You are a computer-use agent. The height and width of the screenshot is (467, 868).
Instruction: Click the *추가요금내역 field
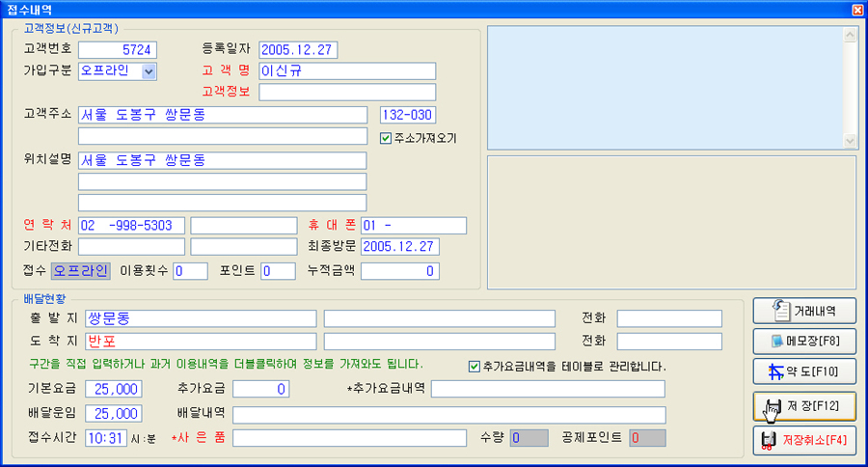[548, 389]
